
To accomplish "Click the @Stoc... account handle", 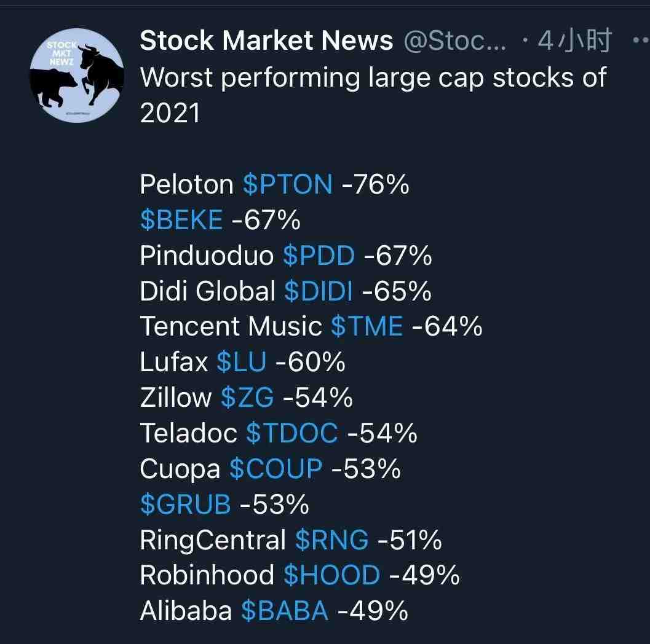I will coord(454,41).
